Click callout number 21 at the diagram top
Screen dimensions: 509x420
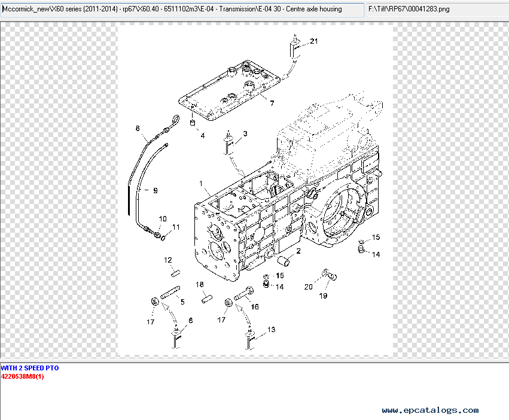tap(315, 41)
